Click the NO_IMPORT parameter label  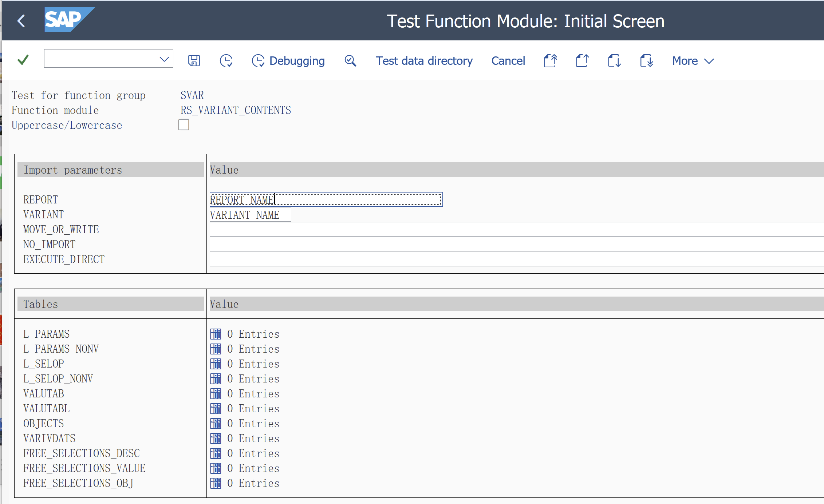[x=49, y=244]
